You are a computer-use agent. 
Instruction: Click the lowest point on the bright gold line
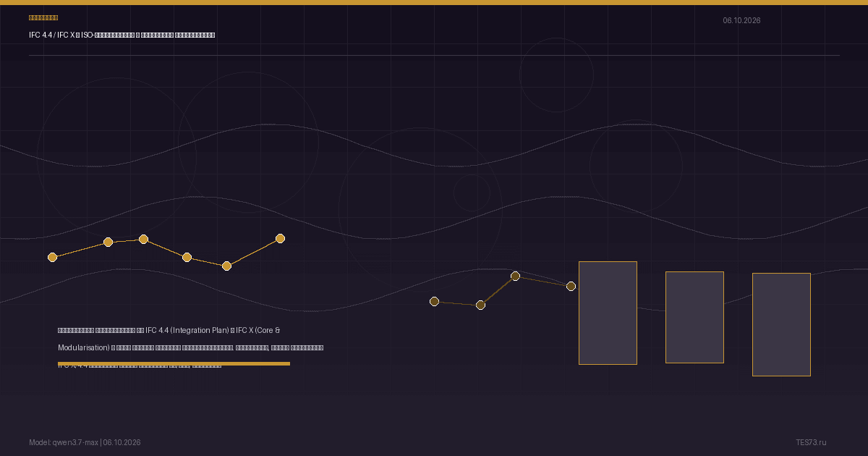[x=226, y=266]
